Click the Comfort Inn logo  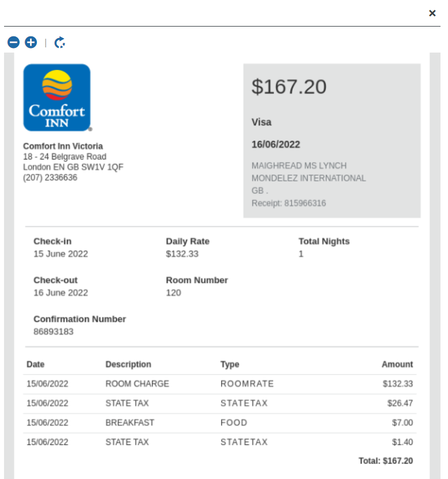[57, 98]
